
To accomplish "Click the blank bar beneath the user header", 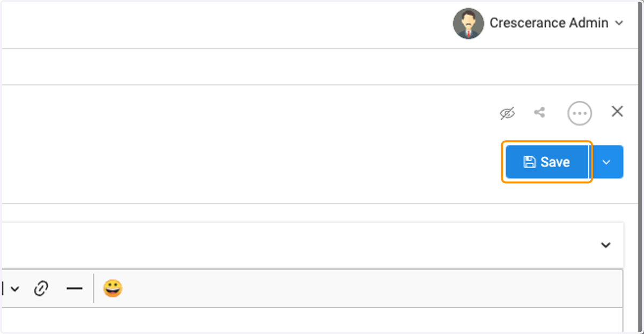I will pyautogui.click(x=322, y=67).
